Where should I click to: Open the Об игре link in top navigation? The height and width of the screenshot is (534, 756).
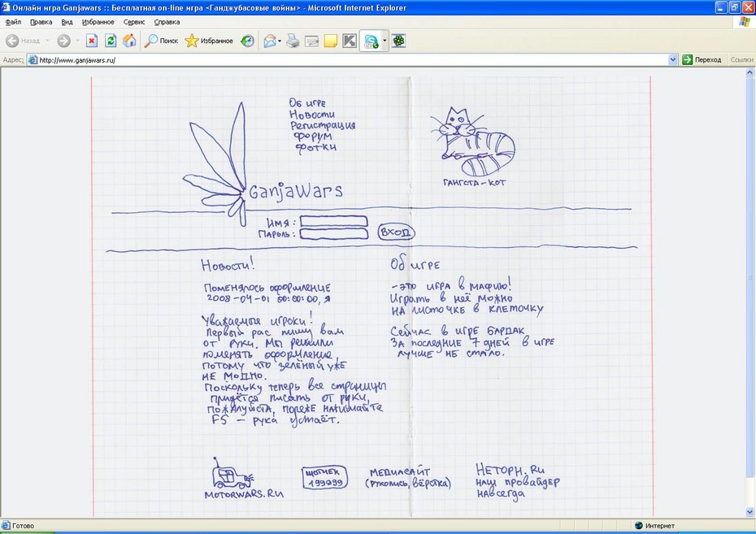(307, 102)
